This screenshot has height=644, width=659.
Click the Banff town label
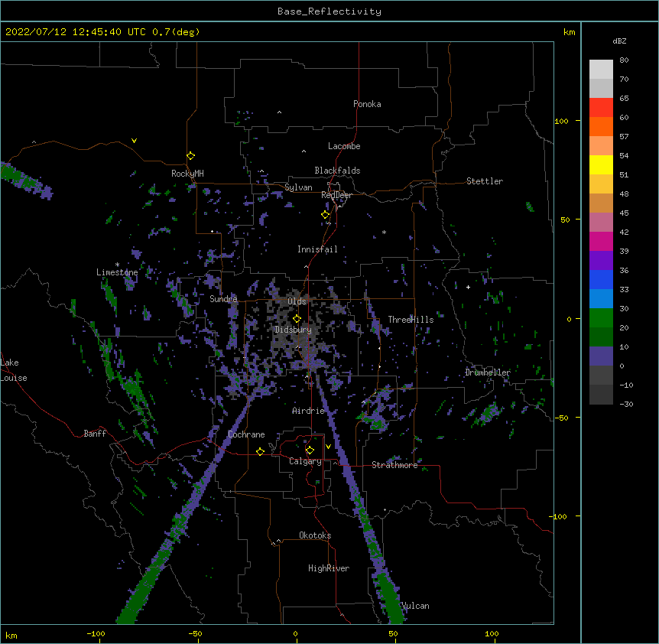[95, 434]
